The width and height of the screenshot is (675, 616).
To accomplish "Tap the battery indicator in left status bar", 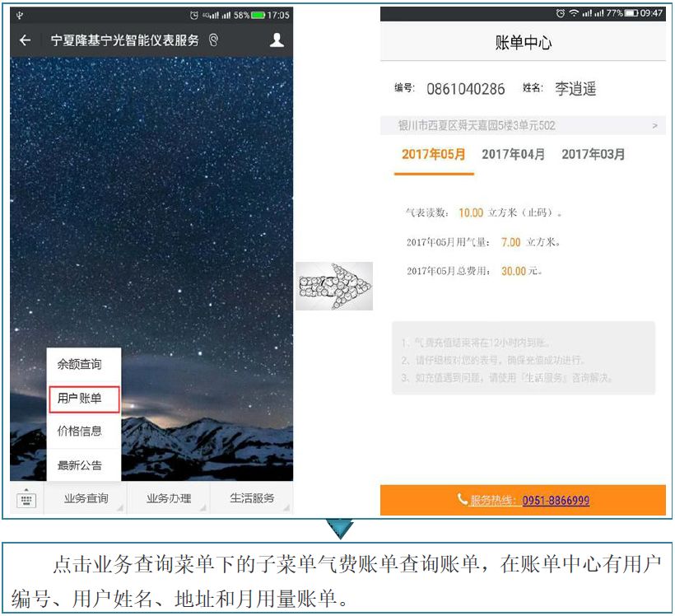I will [x=258, y=15].
